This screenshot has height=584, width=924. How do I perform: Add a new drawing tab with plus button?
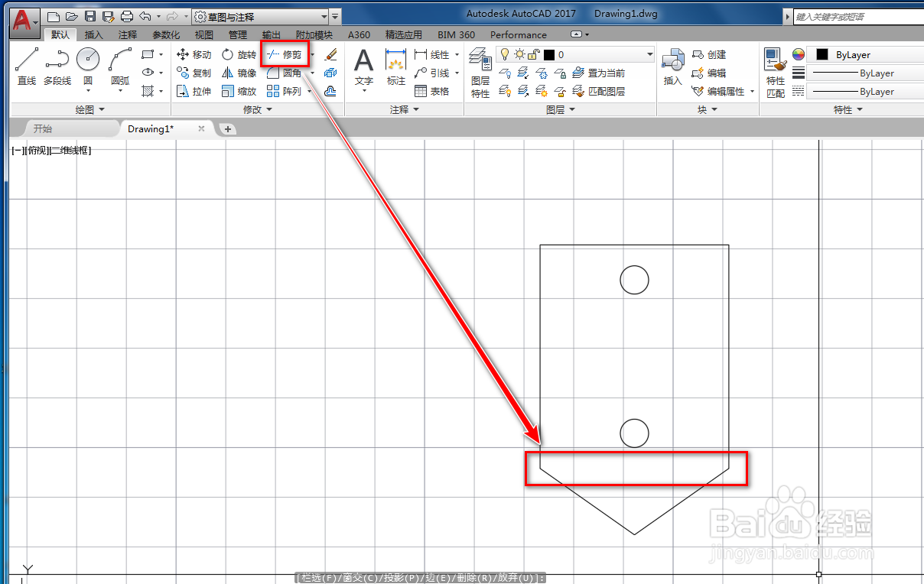tap(228, 128)
